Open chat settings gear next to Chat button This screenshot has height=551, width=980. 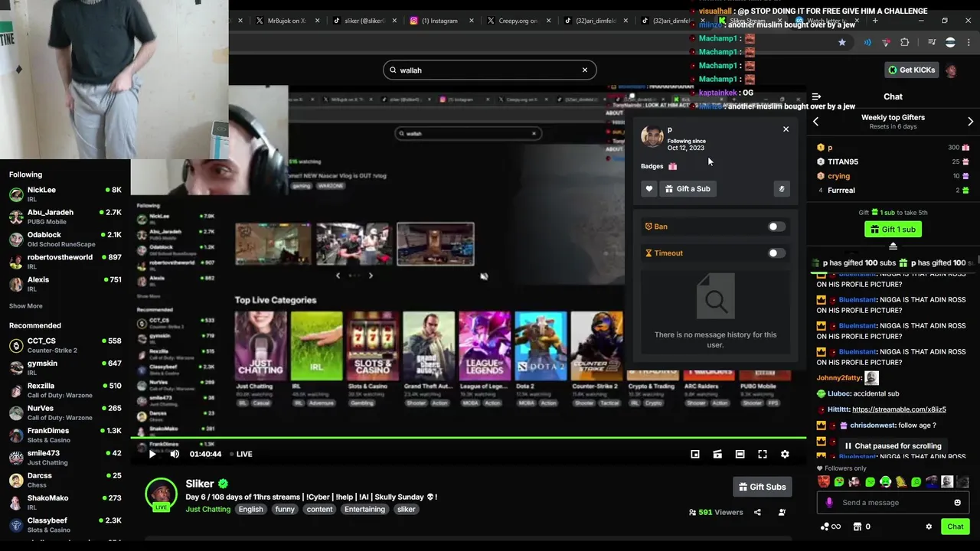point(929,527)
